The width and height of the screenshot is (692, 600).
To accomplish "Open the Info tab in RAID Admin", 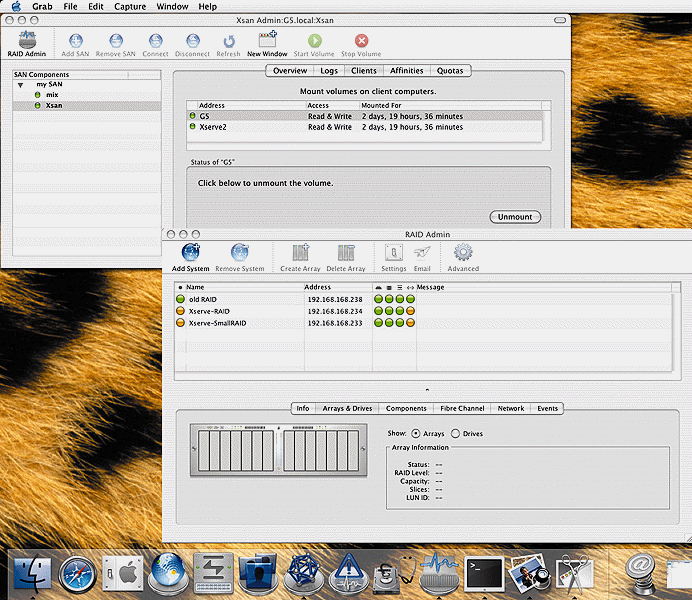I will point(303,409).
